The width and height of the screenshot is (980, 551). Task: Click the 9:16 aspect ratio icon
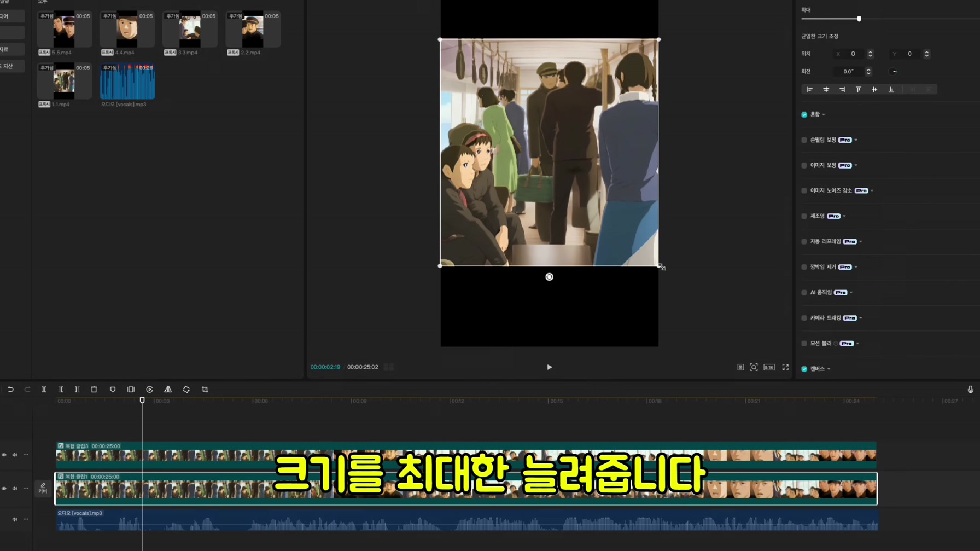click(x=769, y=367)
